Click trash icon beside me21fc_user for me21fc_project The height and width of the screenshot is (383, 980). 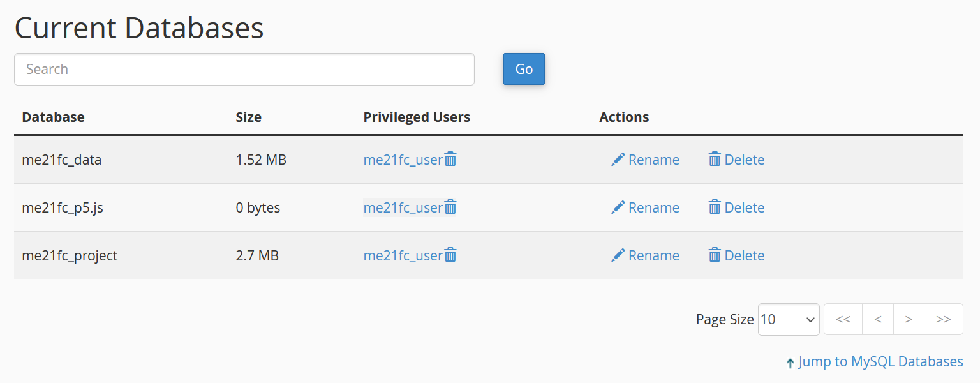450,255
